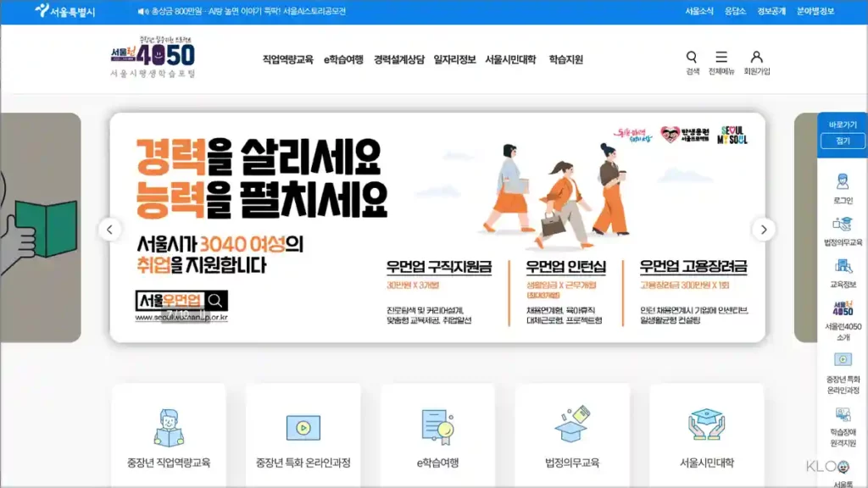Click the 우먼업 인턴십 heading
The height and width of the screenshot is (488, 868).
click(565, 267)
